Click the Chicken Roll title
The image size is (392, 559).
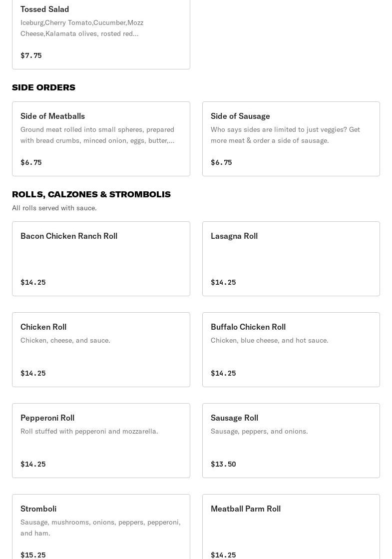coord(43,327)
